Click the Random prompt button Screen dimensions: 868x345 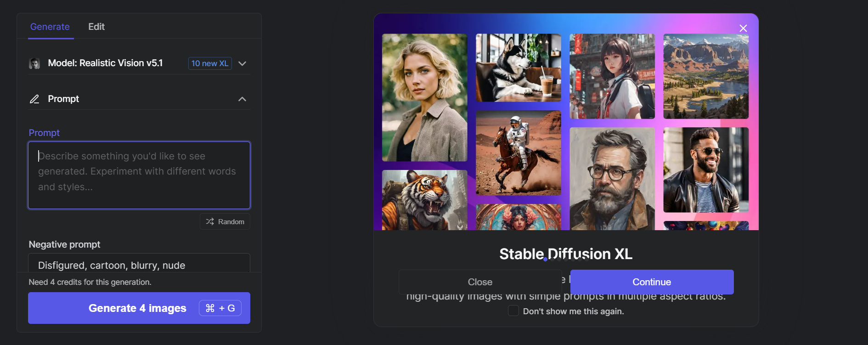(225, 221)
